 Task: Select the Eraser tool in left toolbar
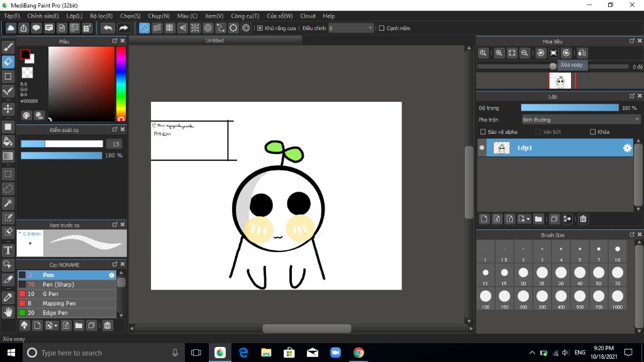tap(8, 62)
